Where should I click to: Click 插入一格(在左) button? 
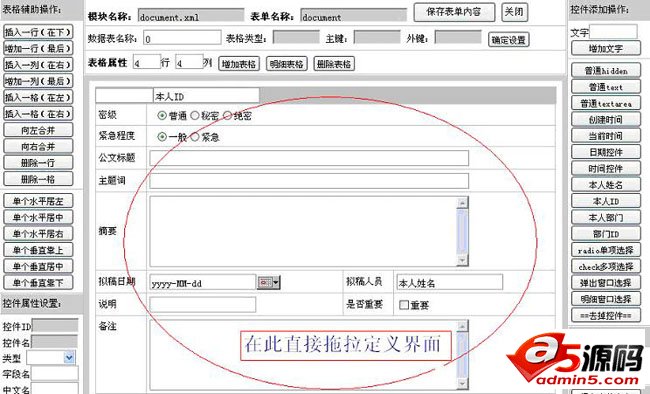click(x=38, y=97)
